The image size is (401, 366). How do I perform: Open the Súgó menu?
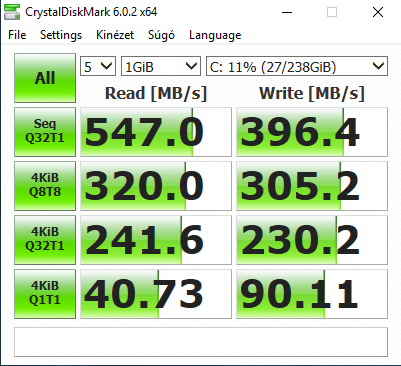[x=161, y=35]
